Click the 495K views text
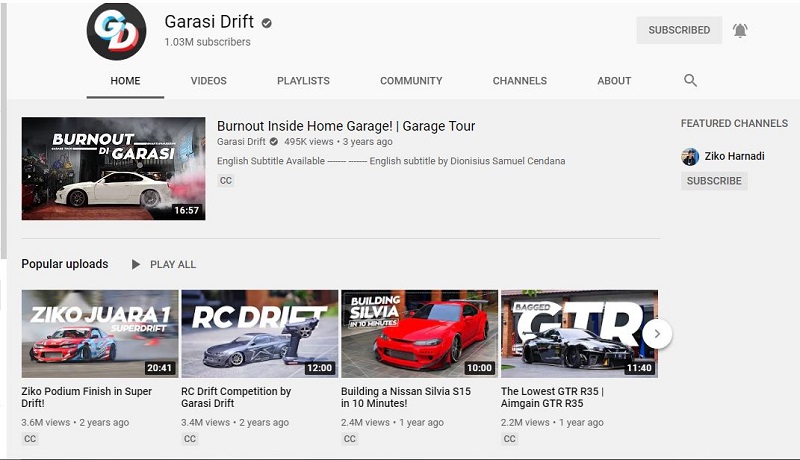Viewport: 800px width, 460px height. (x=308, y=142)
